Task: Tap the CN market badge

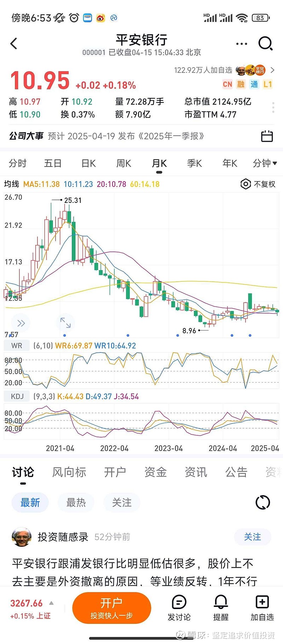Action: (x=227, y=84)
